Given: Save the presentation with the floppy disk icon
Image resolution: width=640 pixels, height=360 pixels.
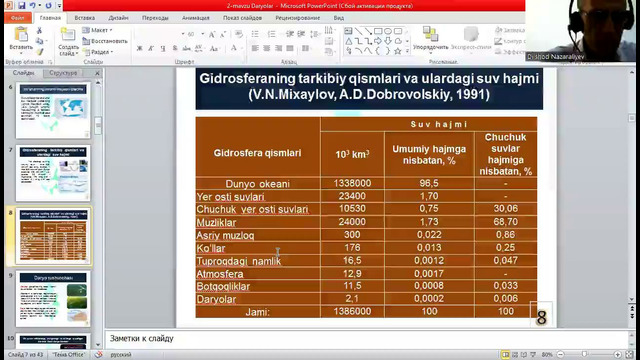Looking at the screenshot, I should 21,6.
